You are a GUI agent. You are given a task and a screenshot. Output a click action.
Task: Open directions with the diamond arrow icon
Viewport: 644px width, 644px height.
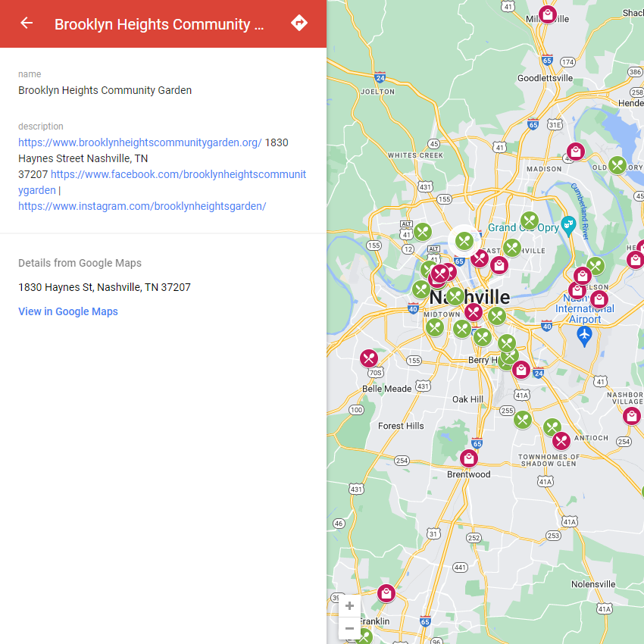[x=299, y=23]
